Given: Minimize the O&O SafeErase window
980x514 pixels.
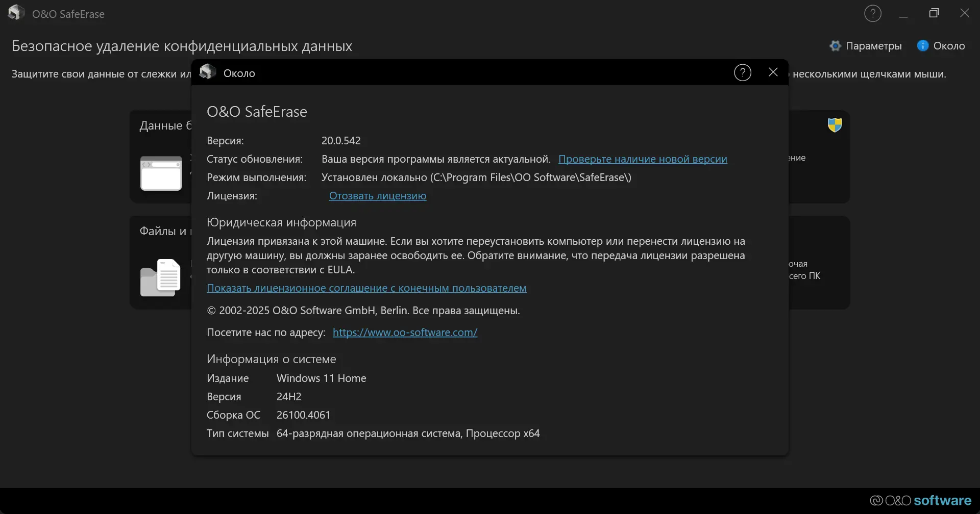Looking at the screenshot, I should click(903, 14).
